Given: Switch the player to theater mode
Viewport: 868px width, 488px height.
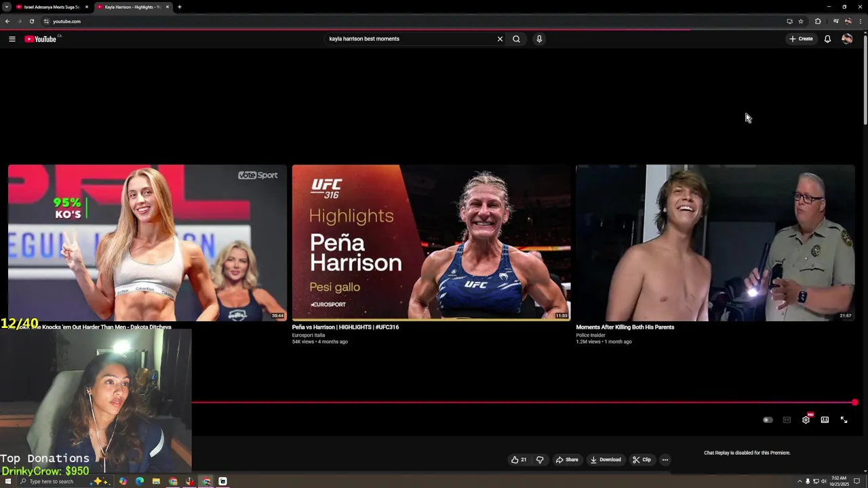Looking at the screenshot, I should tap(825, 420).
